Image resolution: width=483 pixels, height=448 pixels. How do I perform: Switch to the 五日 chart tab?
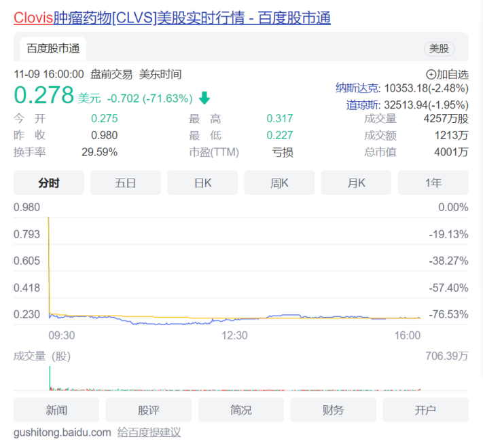tap(126, 183)
